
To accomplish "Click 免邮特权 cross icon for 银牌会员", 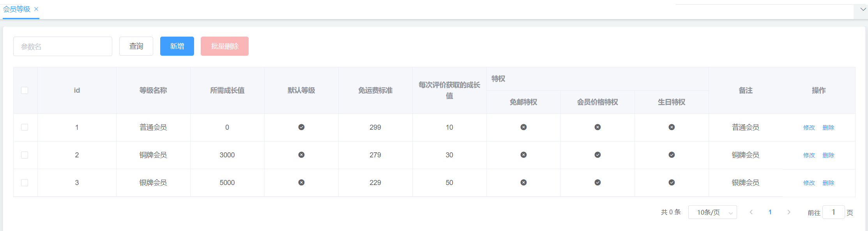I will point(523,183).
